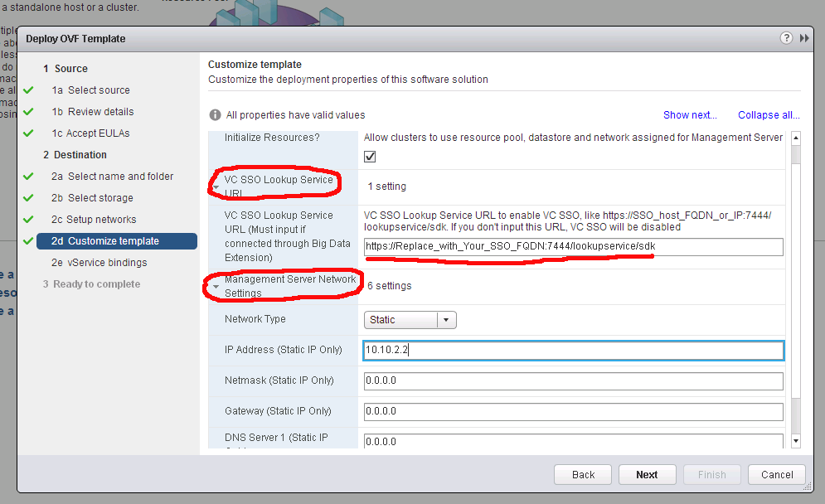Open step 2b Select storage
The image size is (825, 504).
tap(100, 198)
